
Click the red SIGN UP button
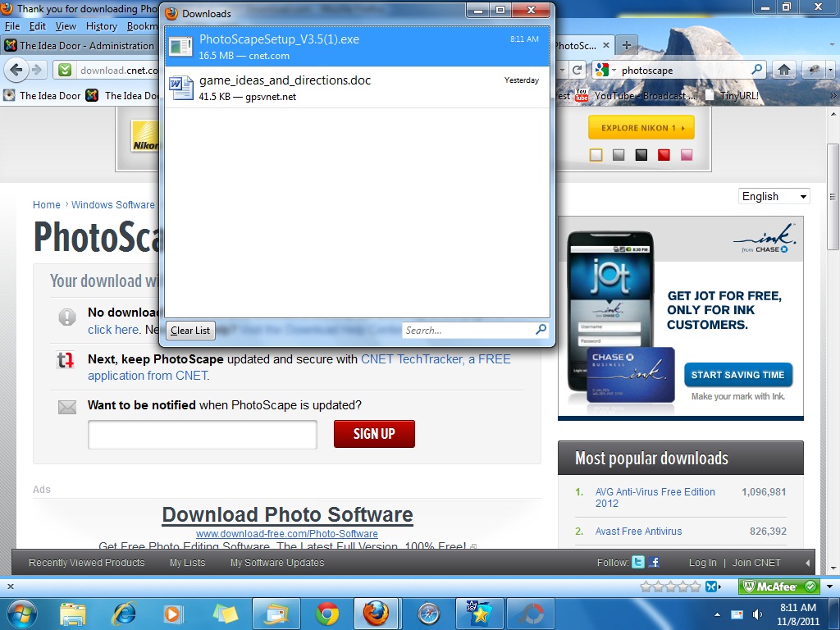point(374,433)
